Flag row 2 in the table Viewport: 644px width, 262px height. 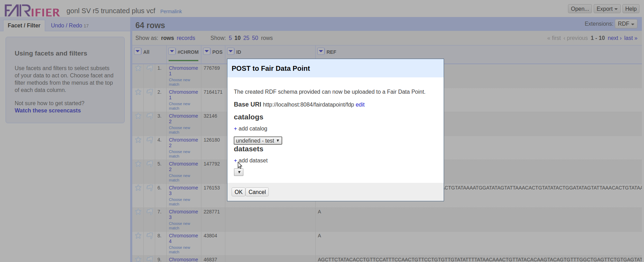(150, 92)
